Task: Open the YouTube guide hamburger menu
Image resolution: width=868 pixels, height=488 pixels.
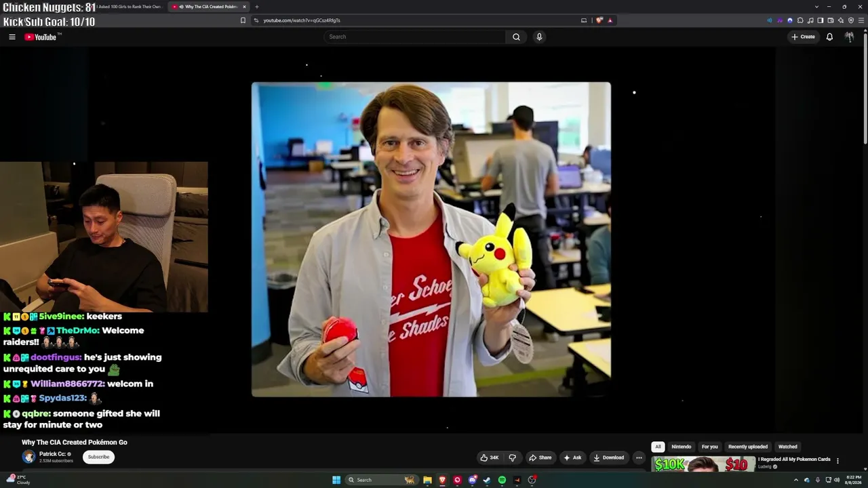Action: coord(12,37)
